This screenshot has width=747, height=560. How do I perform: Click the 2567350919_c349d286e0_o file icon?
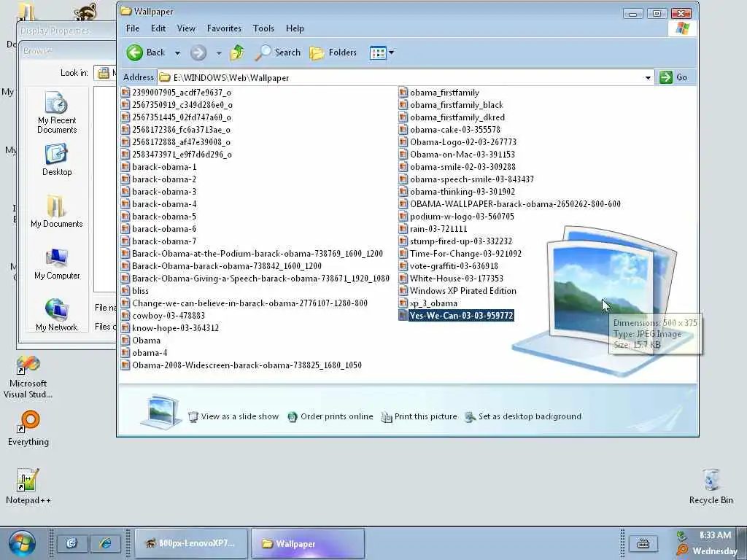click(125, 105)
